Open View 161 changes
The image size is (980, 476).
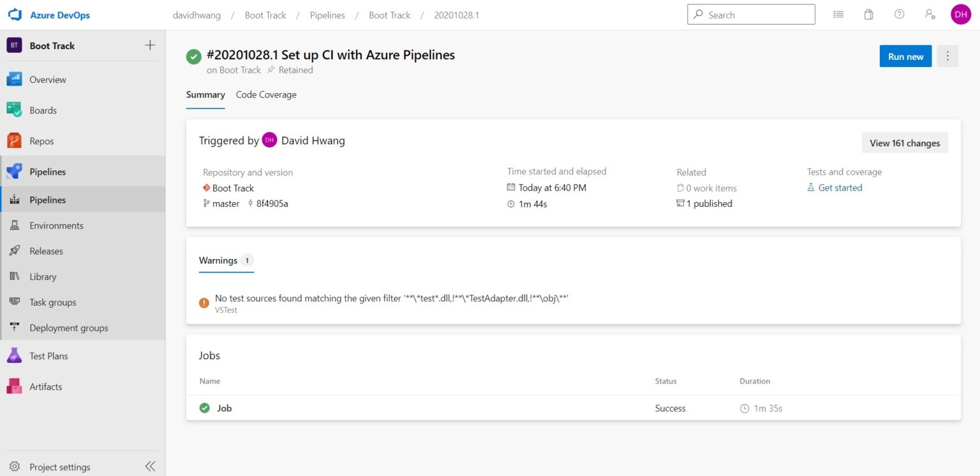[905, 143]
